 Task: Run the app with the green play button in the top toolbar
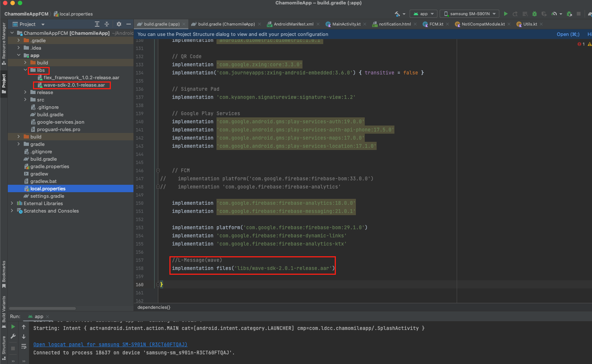(506, 14)
